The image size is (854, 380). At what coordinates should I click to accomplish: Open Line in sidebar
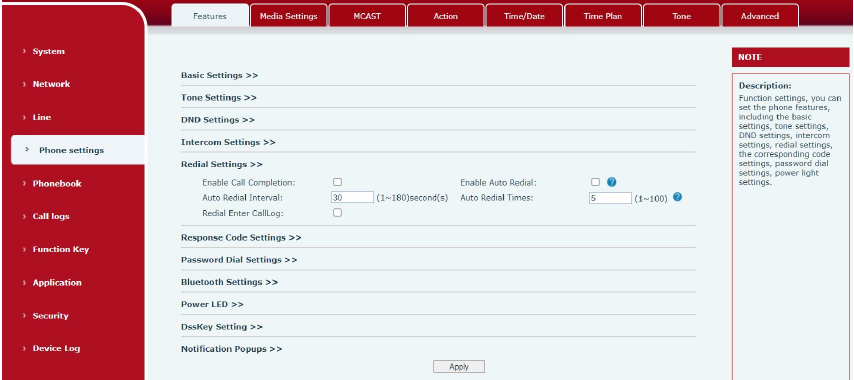[x=42, y=117]
